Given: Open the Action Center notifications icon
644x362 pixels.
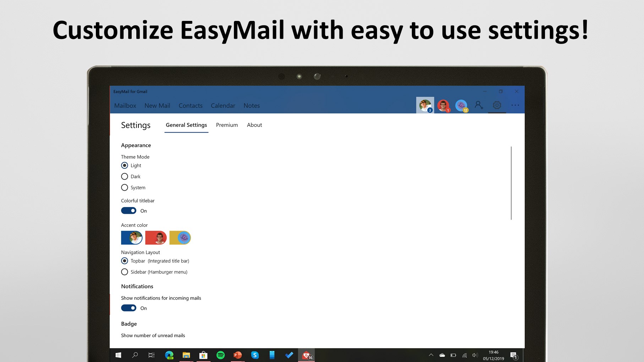Looking at the screenshot, I should click(514, 355).
